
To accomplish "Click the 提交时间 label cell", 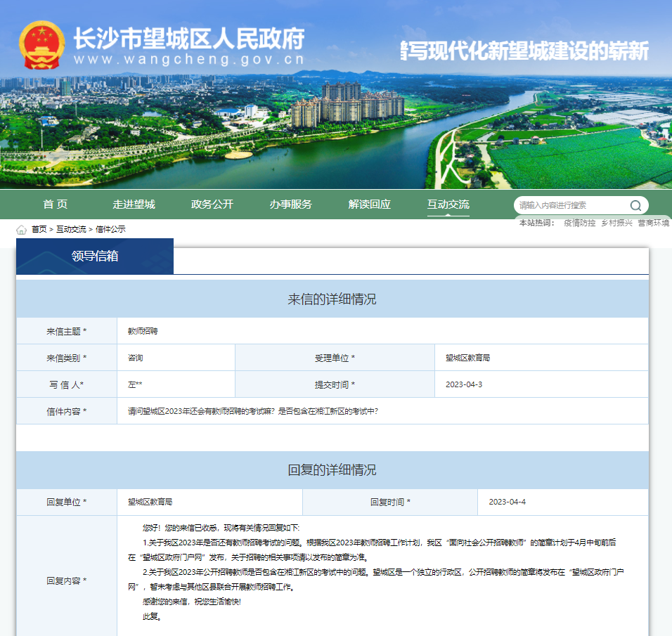I will coord(335,385).
